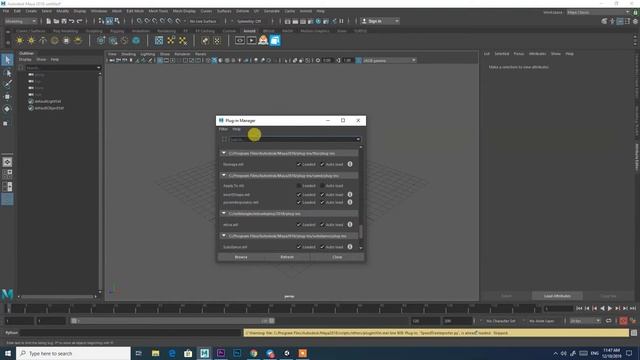Click the Undo arrow in status line
The image size is (640, 360).
[72, 21]
